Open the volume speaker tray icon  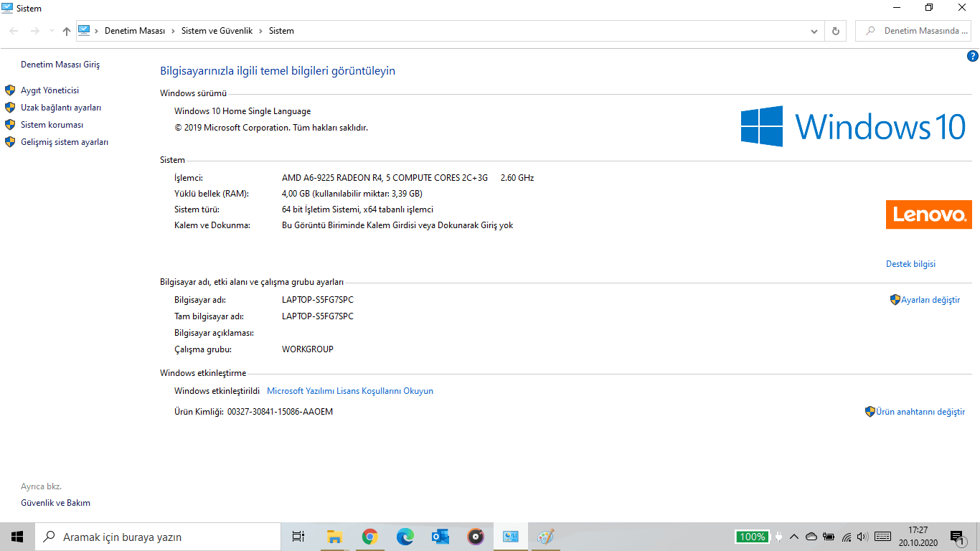pos(863,537)
